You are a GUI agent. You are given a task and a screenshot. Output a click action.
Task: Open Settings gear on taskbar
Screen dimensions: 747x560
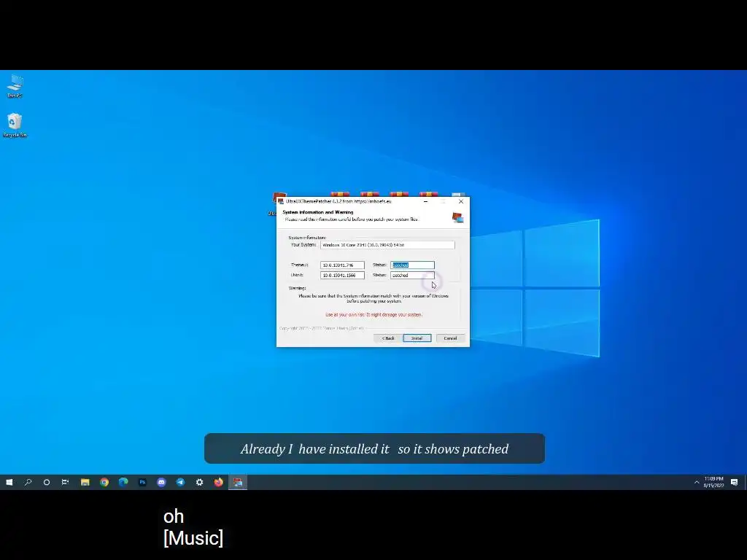pyautogui.click(x=200, y=483)
